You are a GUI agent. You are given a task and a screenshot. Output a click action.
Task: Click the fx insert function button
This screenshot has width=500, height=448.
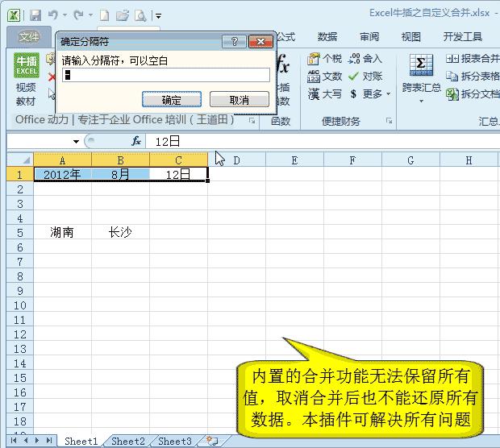(x=136, y=141)
